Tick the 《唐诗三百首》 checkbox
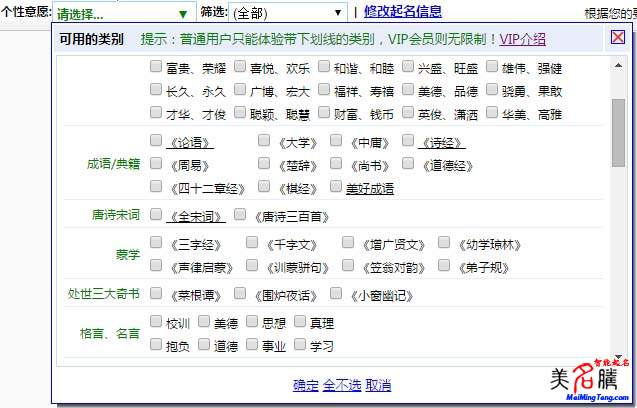 241,215
